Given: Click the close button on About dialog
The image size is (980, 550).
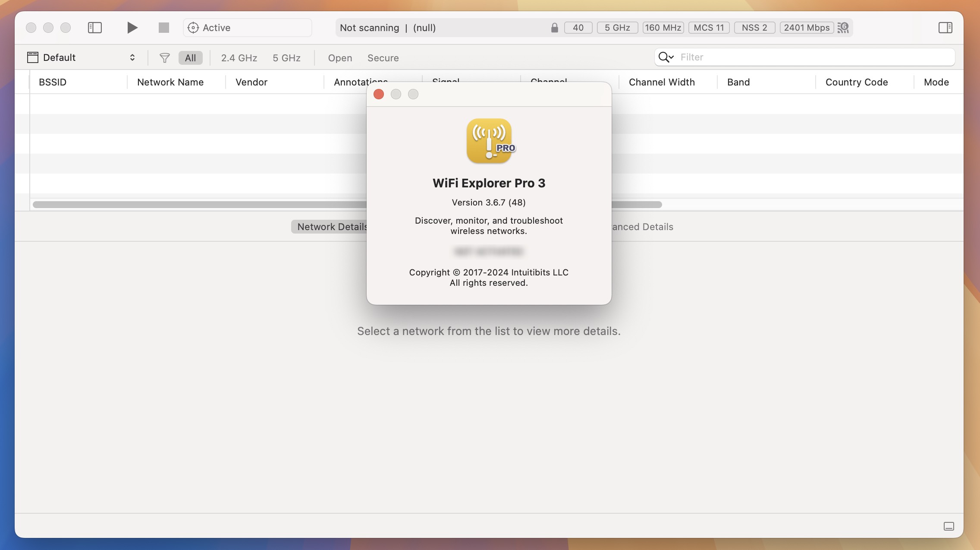Looking at the screenshot, I should [x=378, y=94].
